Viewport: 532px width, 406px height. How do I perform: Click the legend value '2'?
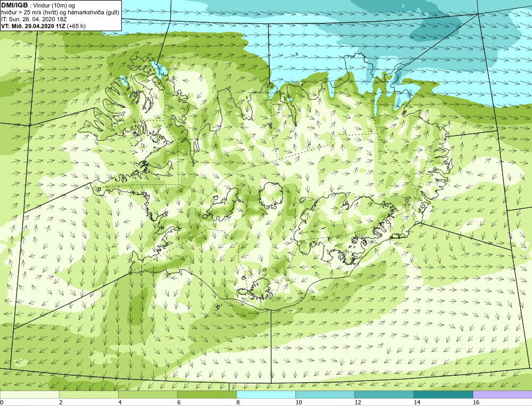(61, 402)
